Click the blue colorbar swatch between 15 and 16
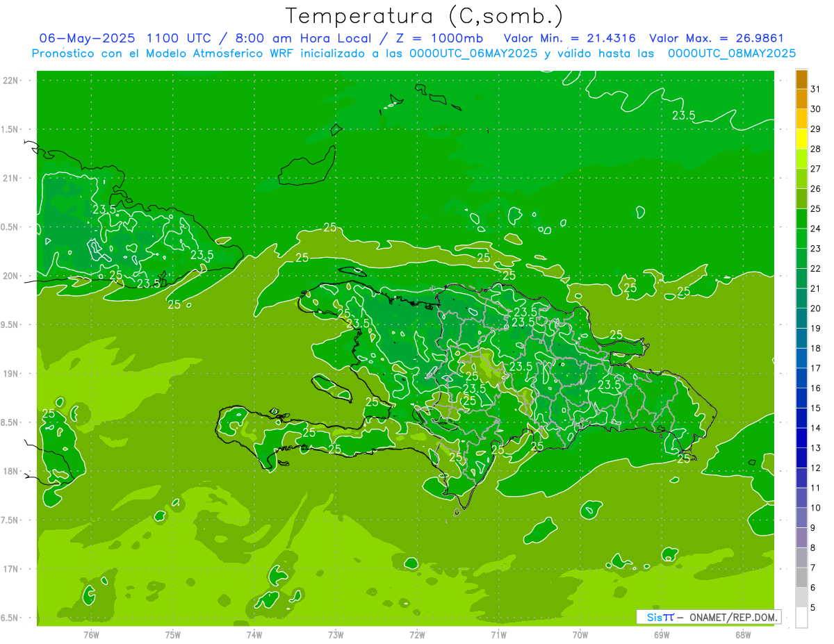Screen dimensions: 834x644 [x=801, y=399]
